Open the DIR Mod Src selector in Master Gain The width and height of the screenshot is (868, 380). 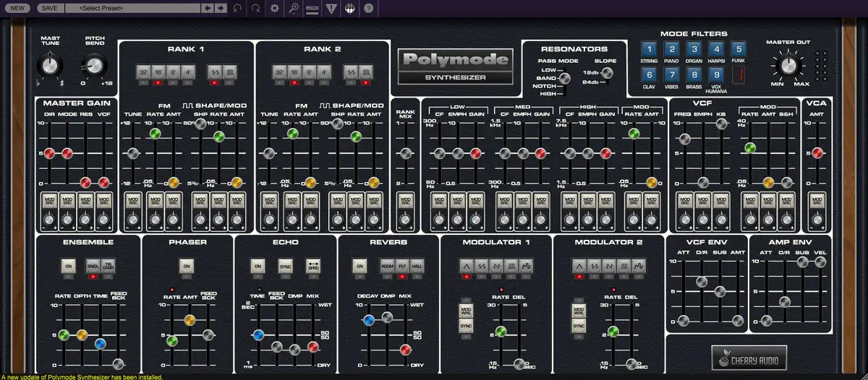[x=49, y=200]
